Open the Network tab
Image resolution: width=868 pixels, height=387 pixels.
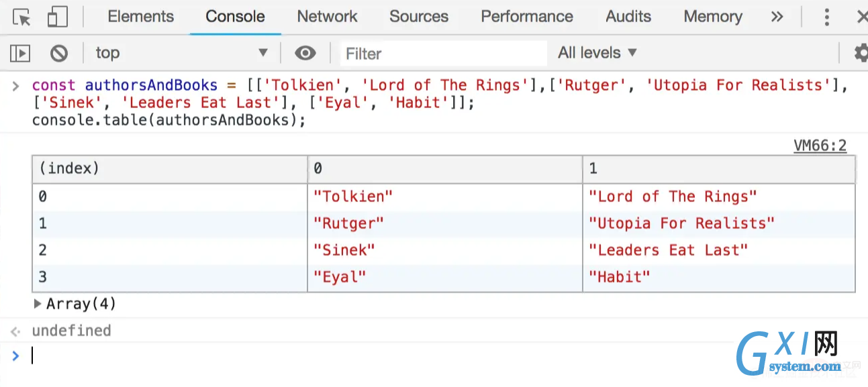click(x=327, y=17)
